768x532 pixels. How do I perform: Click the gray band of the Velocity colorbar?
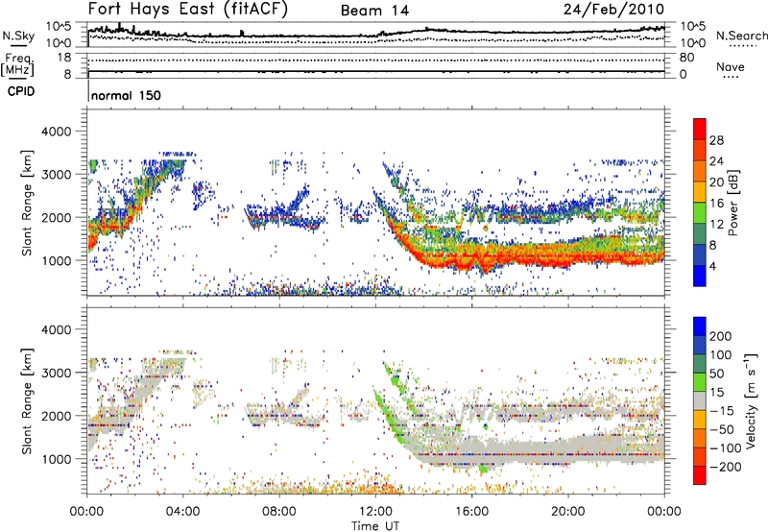(x=700, y=401)
